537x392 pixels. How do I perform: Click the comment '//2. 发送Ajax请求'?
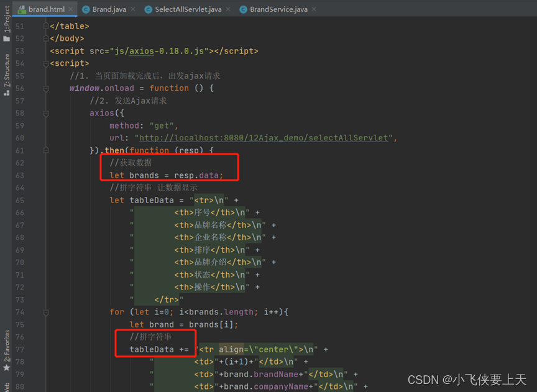click(128, 101)
